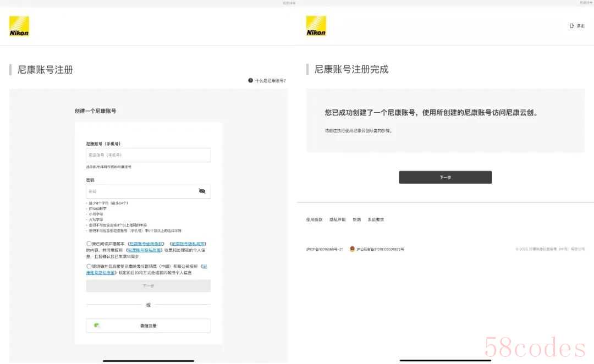Click the Nikon logo on the registration page
This screenshot has height=364, width=594.
tap(19, 26)
